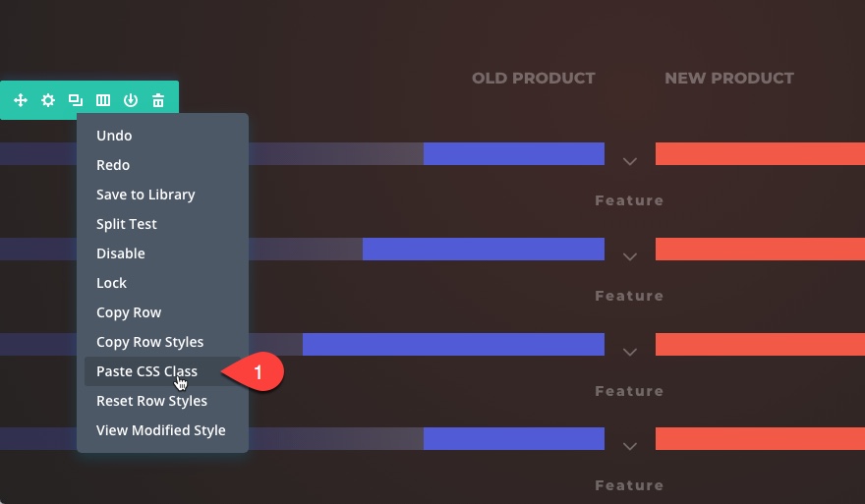Image resolution: width=865 pixels, height=504 pixels.
Task: Click the duplicate row icon
Action: [75, 100]
